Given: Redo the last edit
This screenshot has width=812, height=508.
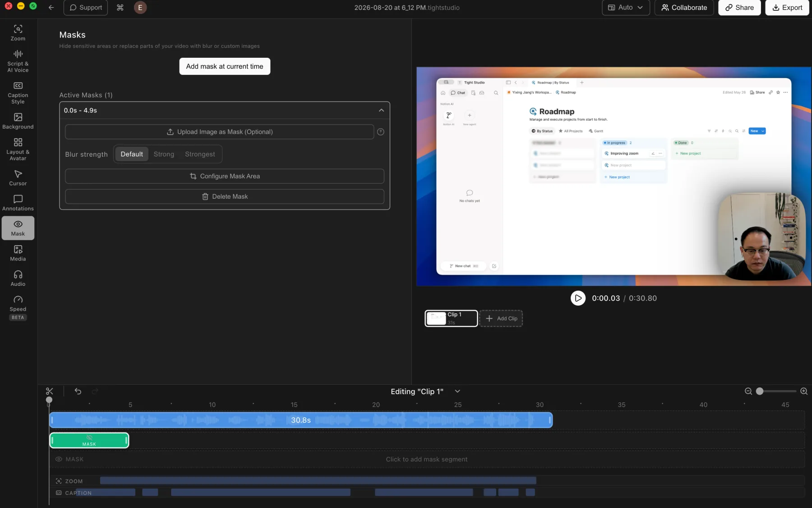Looking at the screenshot, I should pos(95,391).
